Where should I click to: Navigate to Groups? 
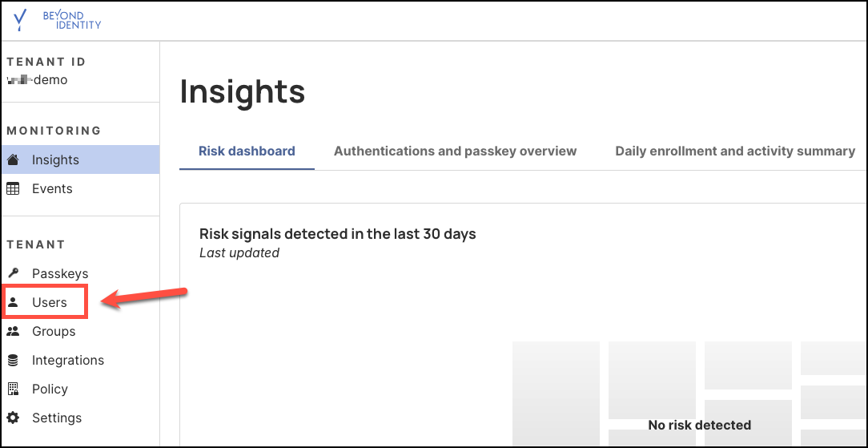click(x=54, y=331)
